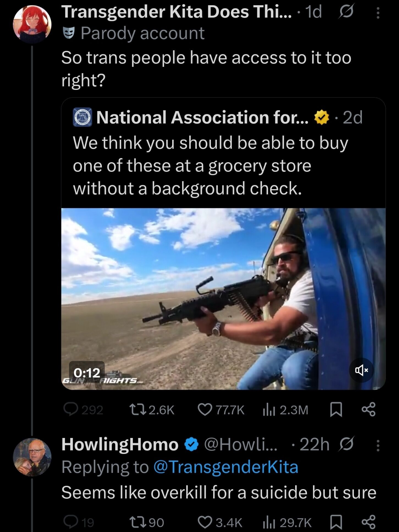
Task: Open Transgender Kita's profile avatar
Action: (32, 24)
